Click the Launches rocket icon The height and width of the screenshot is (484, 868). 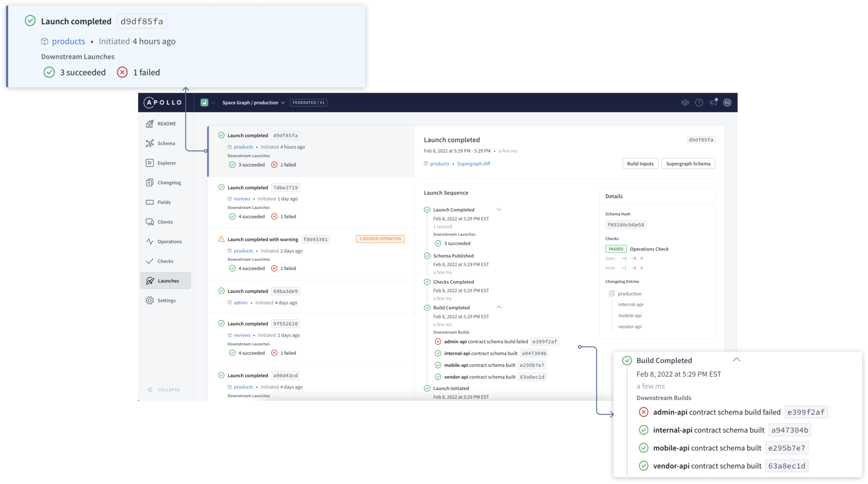pos(150,280)
